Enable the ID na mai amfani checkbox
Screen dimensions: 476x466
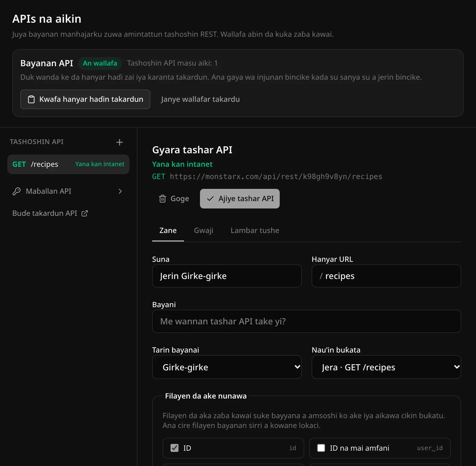pyautogui.click(x=321, y=448)
